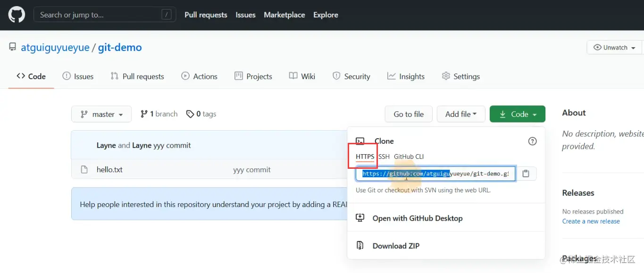Open the Releases heading link

[578, 193]
